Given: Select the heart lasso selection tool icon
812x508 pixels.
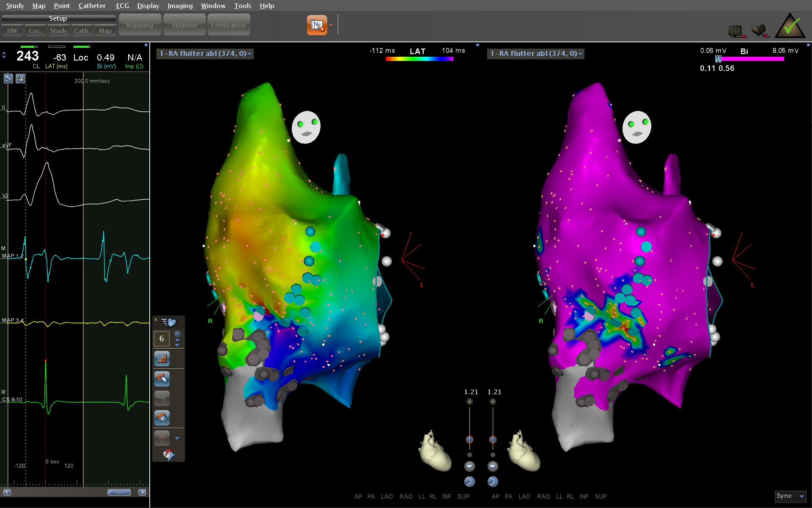Looking at the screenshot, I should (x=162, y=418).
